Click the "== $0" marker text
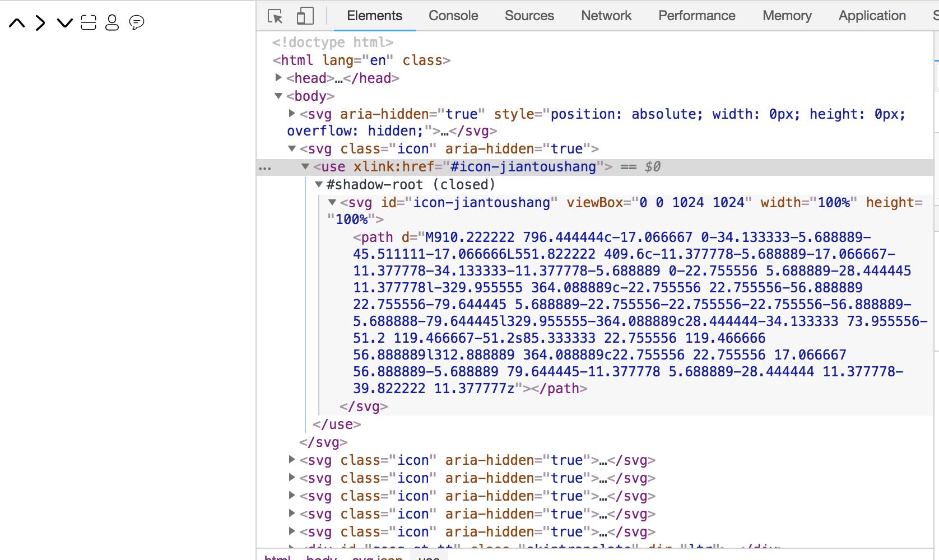This screenshot has width=939, height=560. click(x=640, y=166)
